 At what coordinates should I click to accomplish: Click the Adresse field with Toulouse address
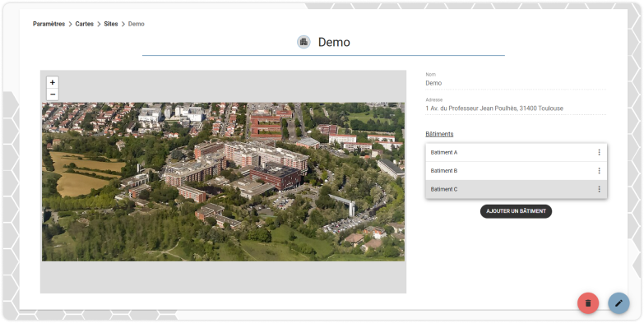pyautogui.click(x=516, y=106)
